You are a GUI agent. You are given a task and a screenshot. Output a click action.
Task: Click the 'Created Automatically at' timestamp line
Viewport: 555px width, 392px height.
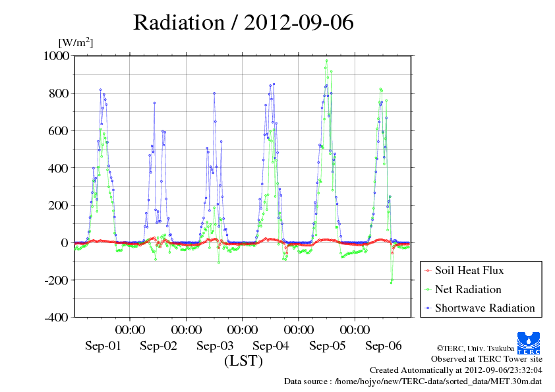click(456, 370)
